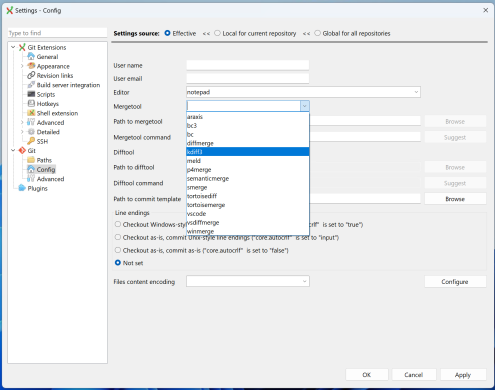Select the Appearance palette icon

31,66
